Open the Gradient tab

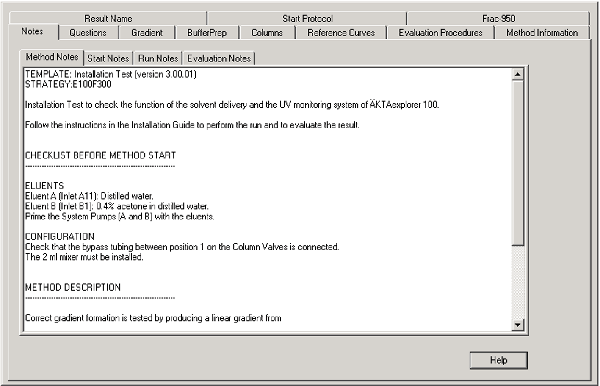[147, 33]
